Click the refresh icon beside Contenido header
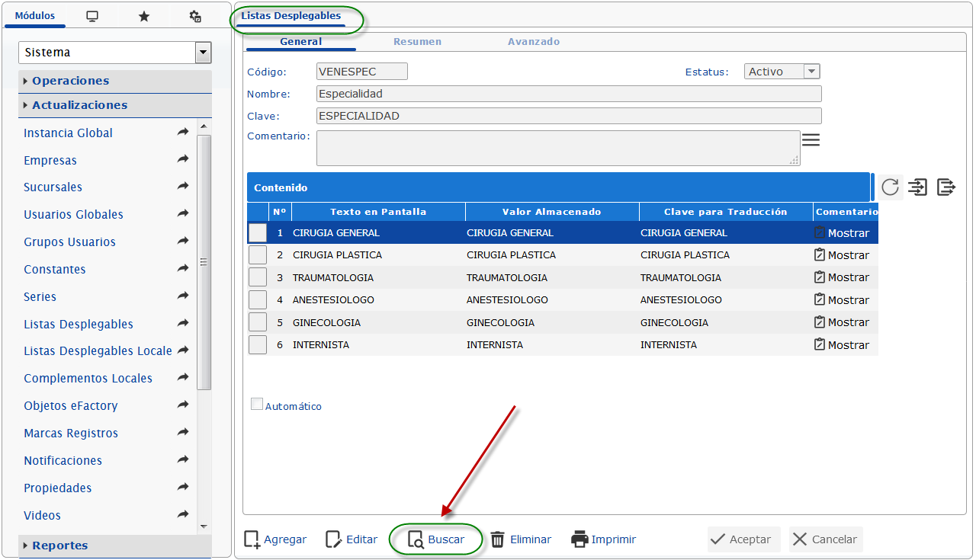Image resolution: width=976 pixels, height=560 pixels. [890, 187]
